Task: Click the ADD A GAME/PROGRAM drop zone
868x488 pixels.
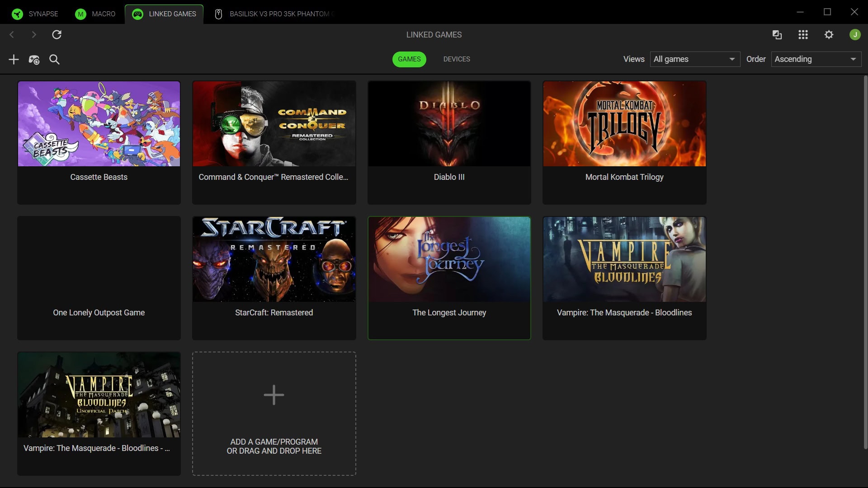Action: coord(274,413)
